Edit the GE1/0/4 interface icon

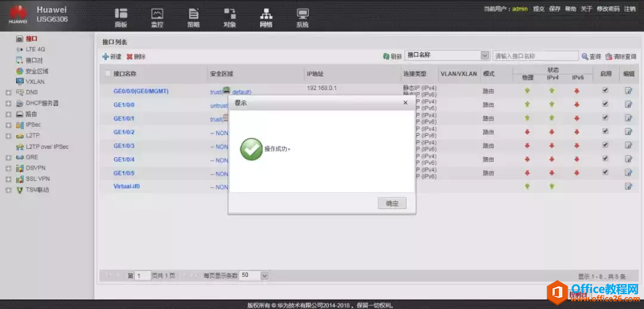pos(628,159)
